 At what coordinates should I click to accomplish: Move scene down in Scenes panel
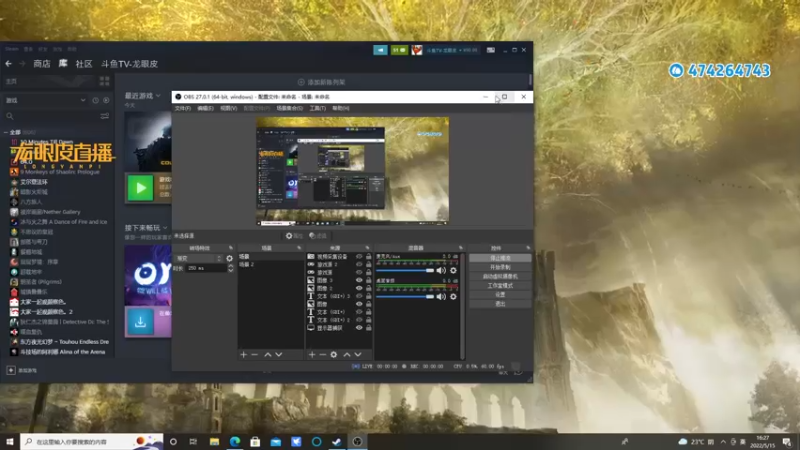279,355
